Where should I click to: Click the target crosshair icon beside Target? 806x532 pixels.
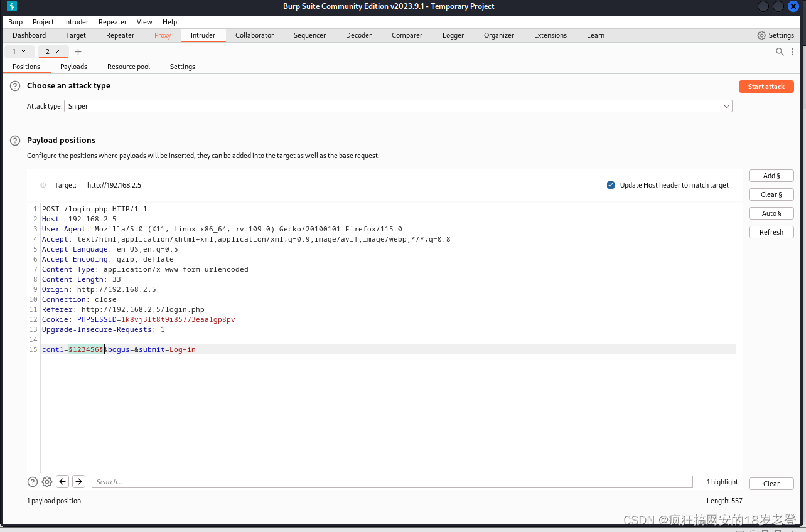[x=43, y=185]
